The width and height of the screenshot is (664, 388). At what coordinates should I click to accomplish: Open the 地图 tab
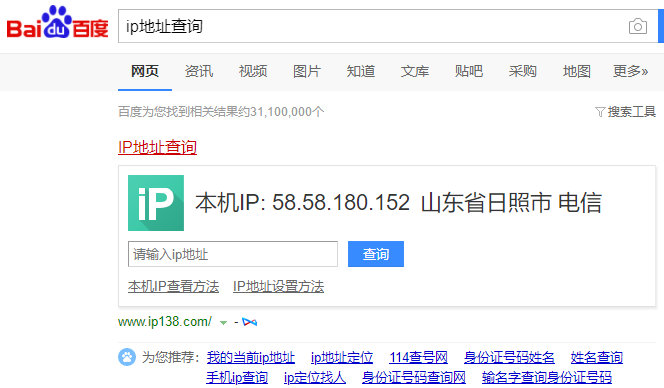577,71
